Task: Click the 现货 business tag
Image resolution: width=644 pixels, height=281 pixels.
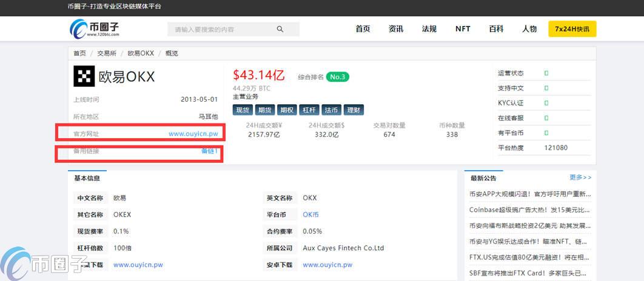Action: pos(243,110)
